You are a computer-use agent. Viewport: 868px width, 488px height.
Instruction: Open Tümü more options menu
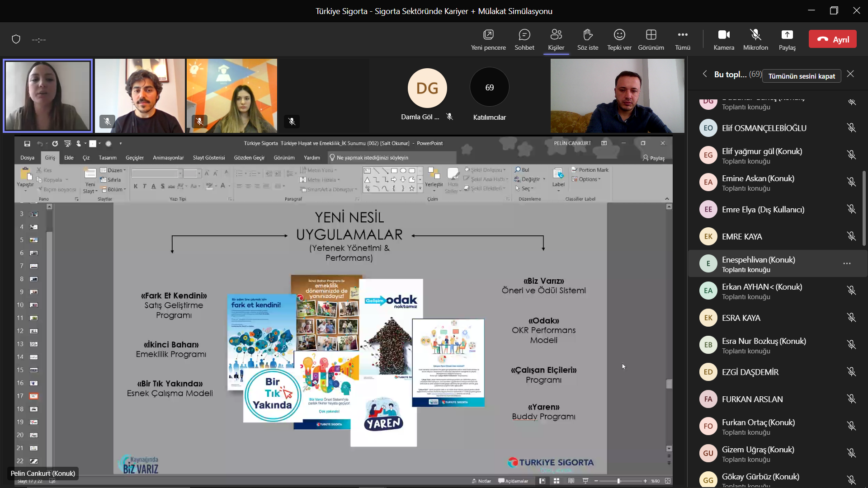click(683, 40)
